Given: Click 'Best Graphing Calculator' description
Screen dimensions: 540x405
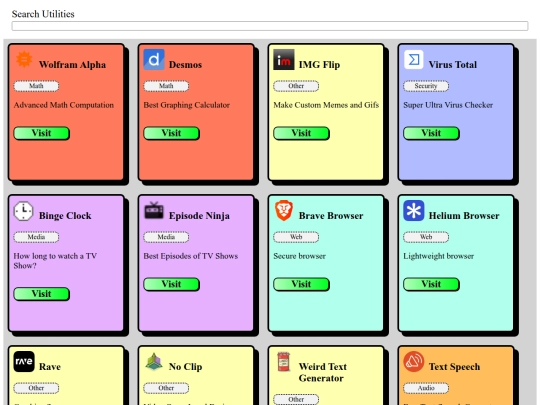Looking at the screenshot, I should click(x=186, y=105).
